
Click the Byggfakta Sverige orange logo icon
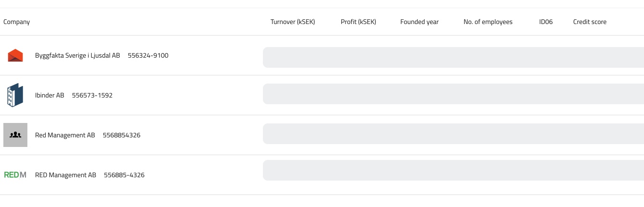click(x=15, y=56)
